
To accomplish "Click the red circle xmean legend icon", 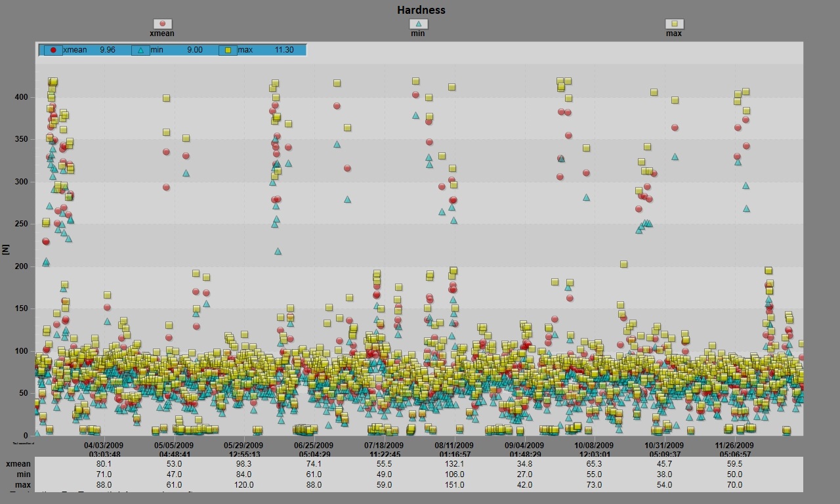I will pyautogui.click(x=53, y=50).
